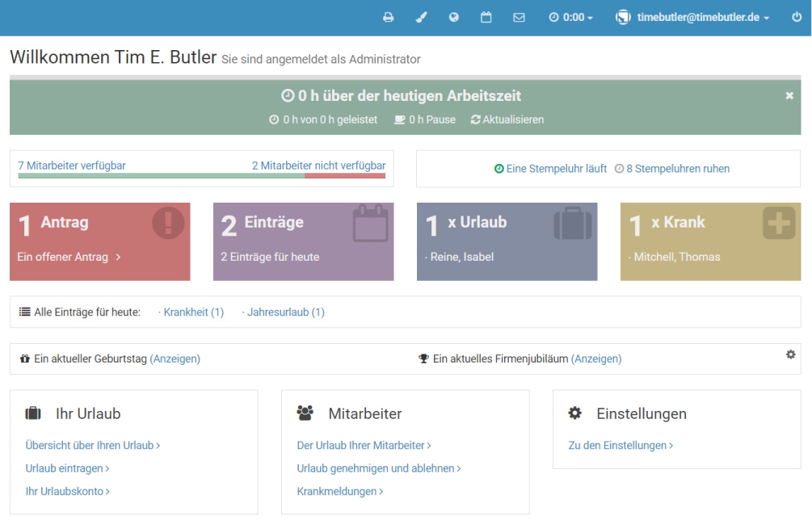The image size is (812, 520).
Task: Open the purple Einträge tile
Action: (303, 241)
